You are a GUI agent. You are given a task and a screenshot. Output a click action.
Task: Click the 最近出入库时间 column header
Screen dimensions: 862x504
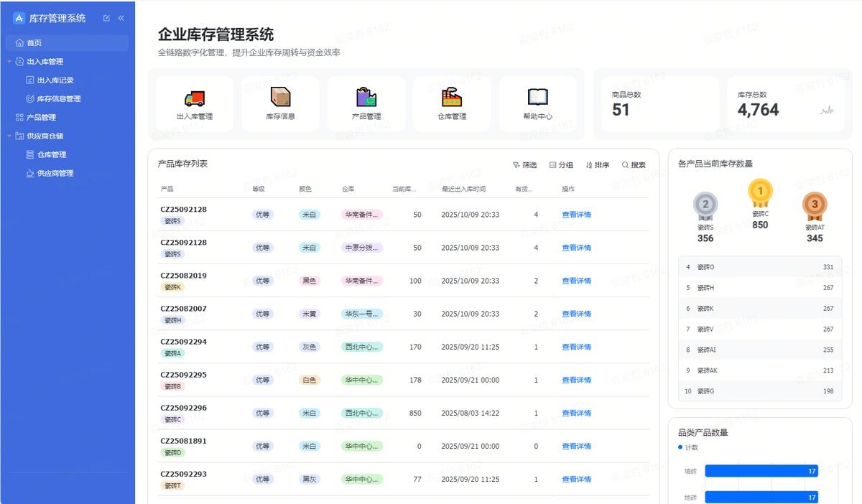pyautogui.click(x=463, y=189)
